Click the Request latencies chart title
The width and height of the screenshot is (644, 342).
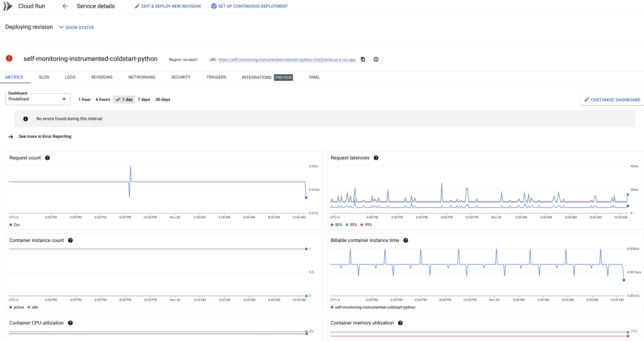point(350,158)
